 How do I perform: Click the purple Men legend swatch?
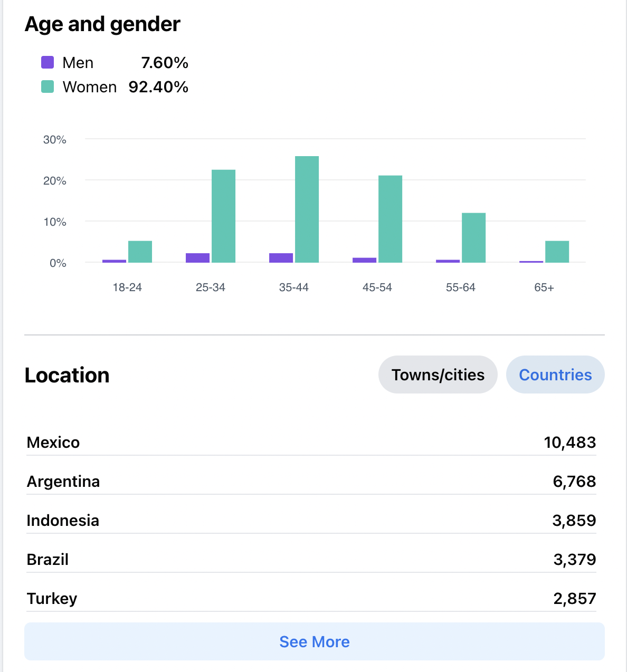pyautogui.click(x=47, y=62)
